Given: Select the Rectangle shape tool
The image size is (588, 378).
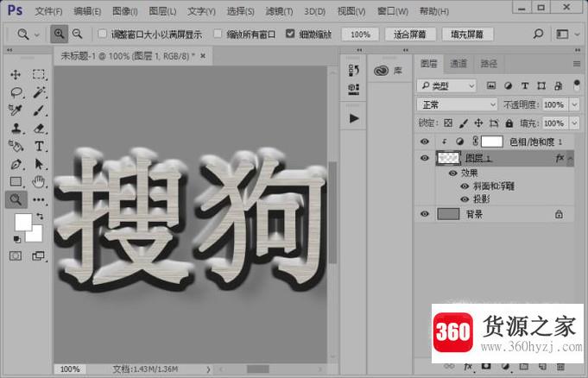Looking at the screenshot, I should [16, 181].
